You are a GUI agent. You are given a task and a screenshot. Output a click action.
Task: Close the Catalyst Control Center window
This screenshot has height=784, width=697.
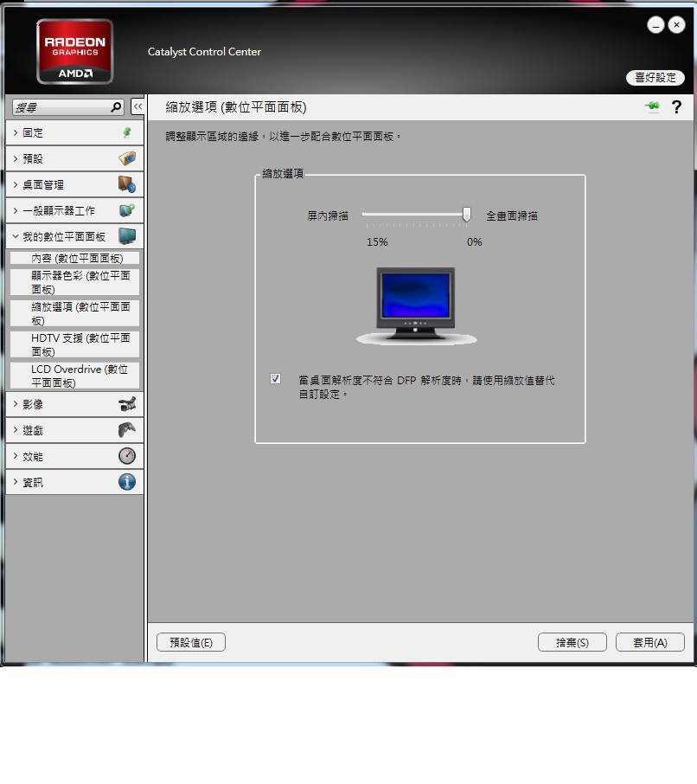676,24
